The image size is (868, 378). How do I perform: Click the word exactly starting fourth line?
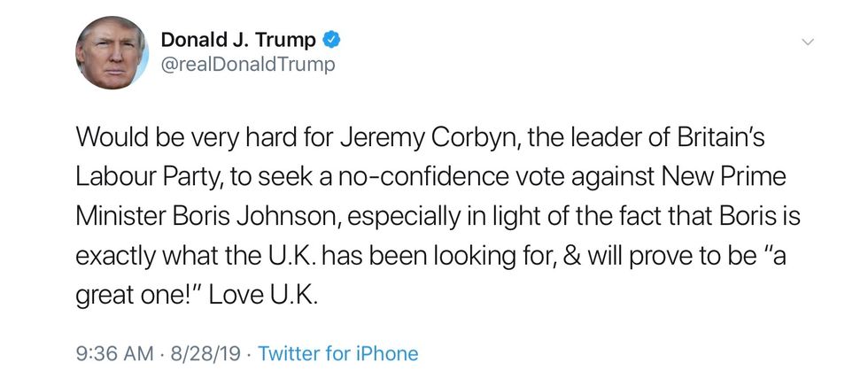tap(113, 257)
